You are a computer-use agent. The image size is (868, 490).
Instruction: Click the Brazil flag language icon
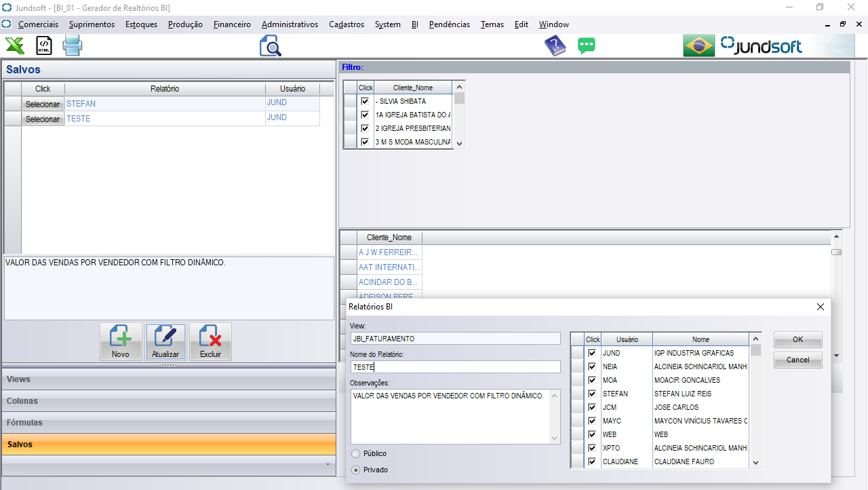point(699,46)
